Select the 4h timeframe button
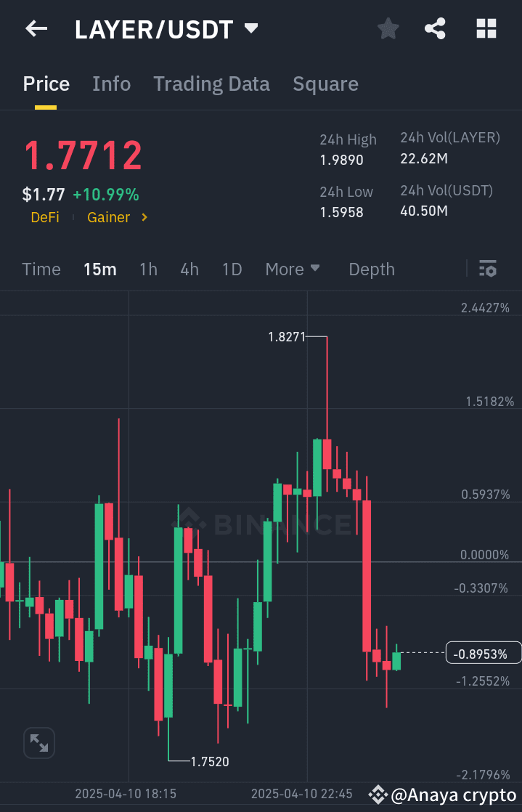 click(189, 269)
